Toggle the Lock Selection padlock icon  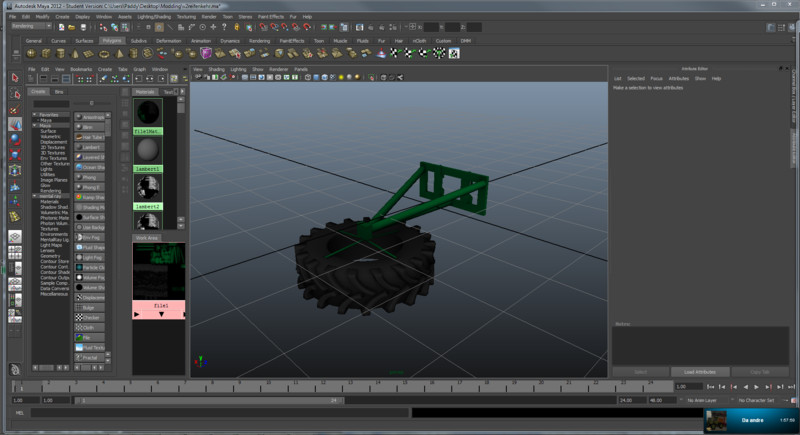click(237, 27)
